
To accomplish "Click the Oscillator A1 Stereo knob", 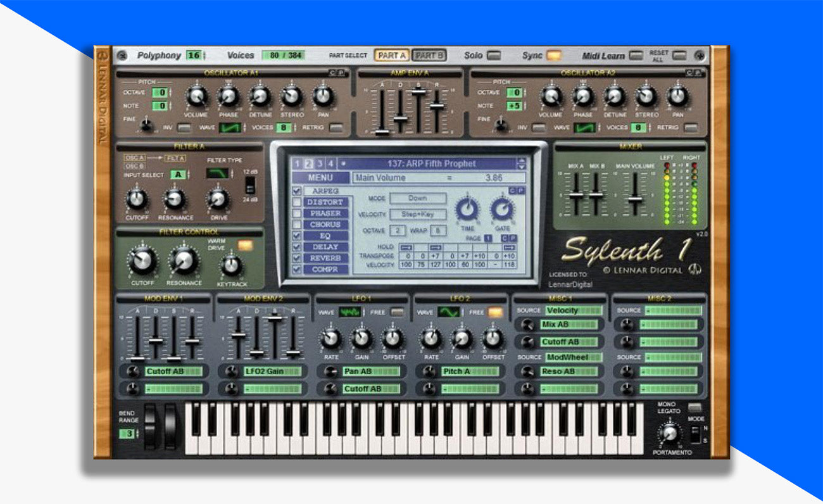I will point(291,96).
